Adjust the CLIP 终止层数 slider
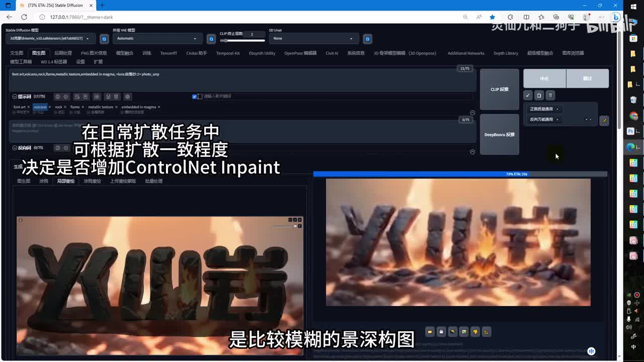Viewport: 644px width, 362px height. point(243,41)
